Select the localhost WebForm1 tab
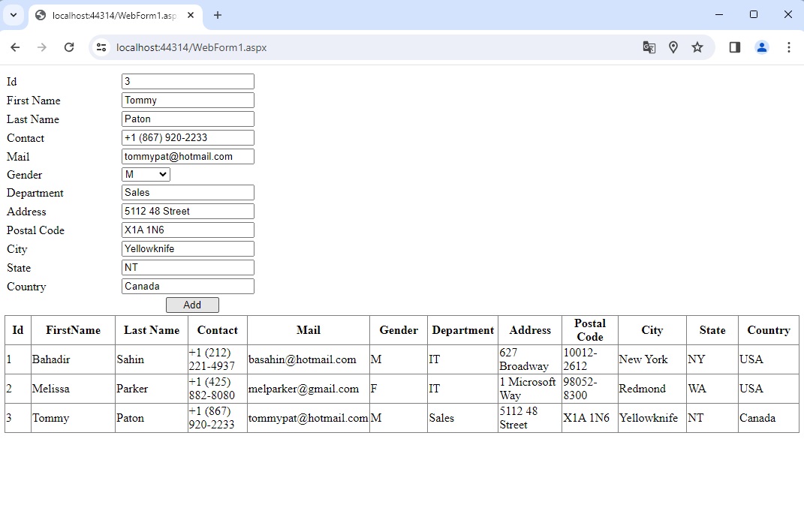Viewport: 804px width, 532px height. [x=113, y=15]
